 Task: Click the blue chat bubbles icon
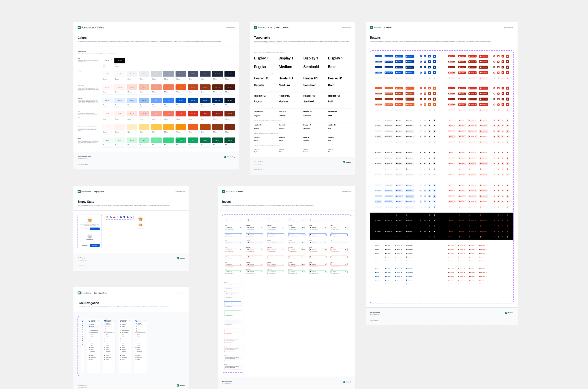tap(111, 217)
